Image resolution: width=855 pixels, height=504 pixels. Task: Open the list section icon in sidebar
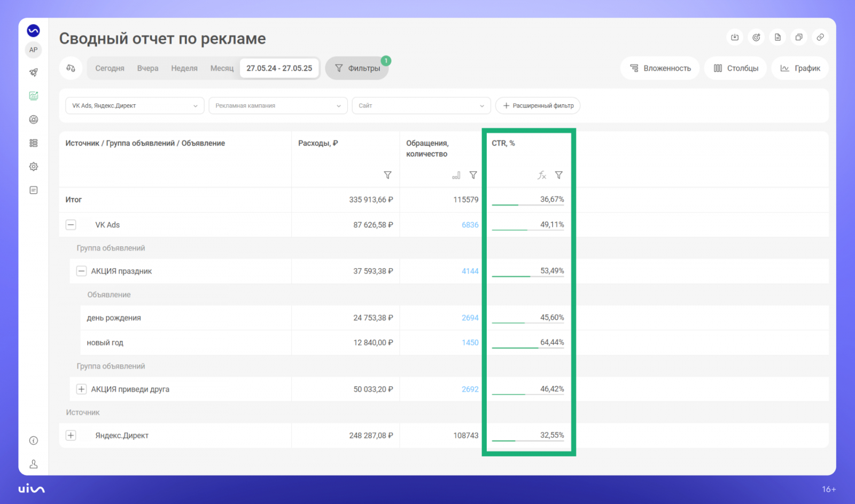[33, 143]
